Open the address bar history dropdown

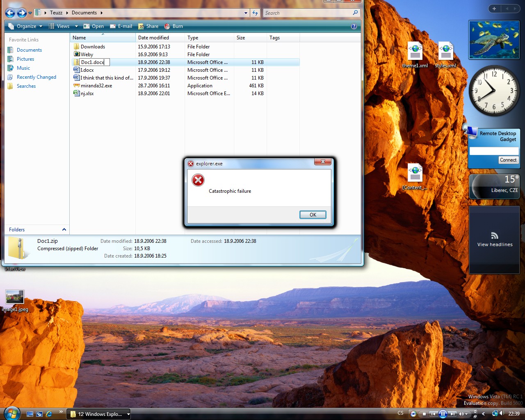(x=246, y=13)
